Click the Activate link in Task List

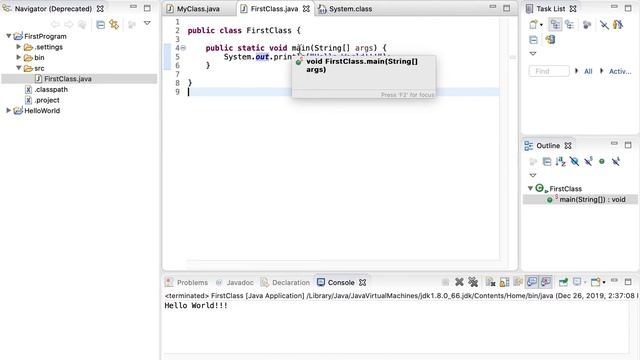coord(620,71)
